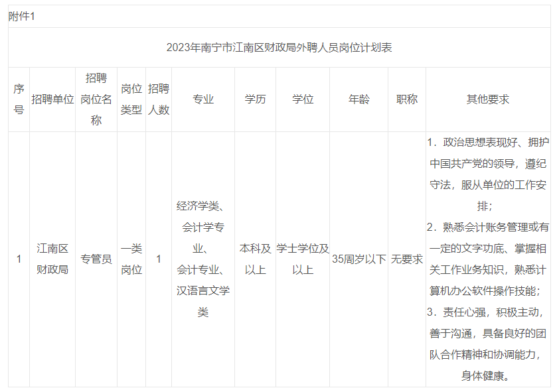Screen dimensions: 557x392
Task: Select the 学历 column header
Action: pos(255,99)
